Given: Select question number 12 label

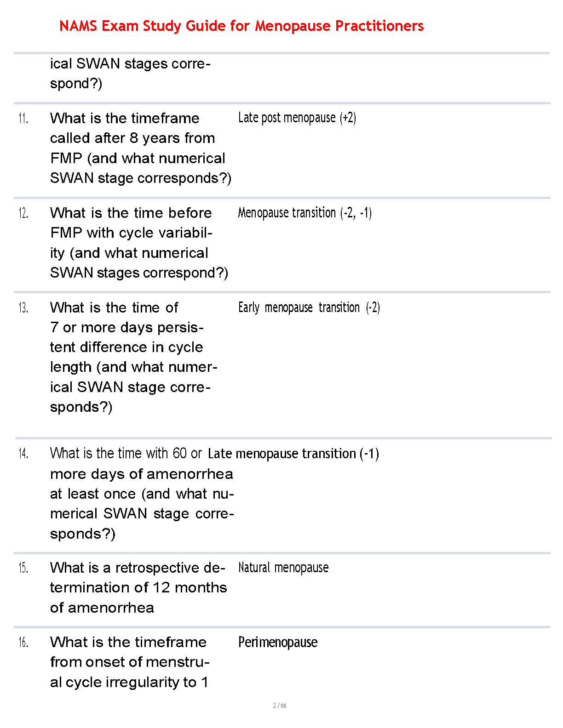Looking at the screenshot, I should 23,213.
